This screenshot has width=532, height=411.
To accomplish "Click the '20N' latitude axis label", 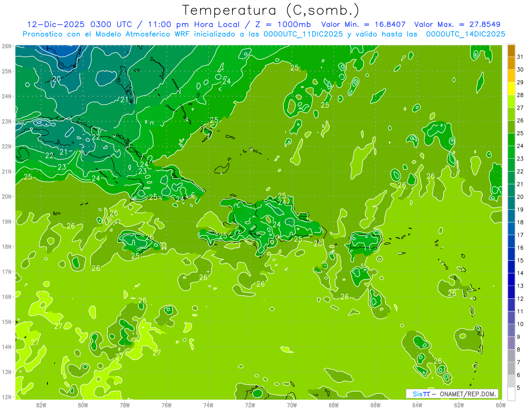I will 6,196.
